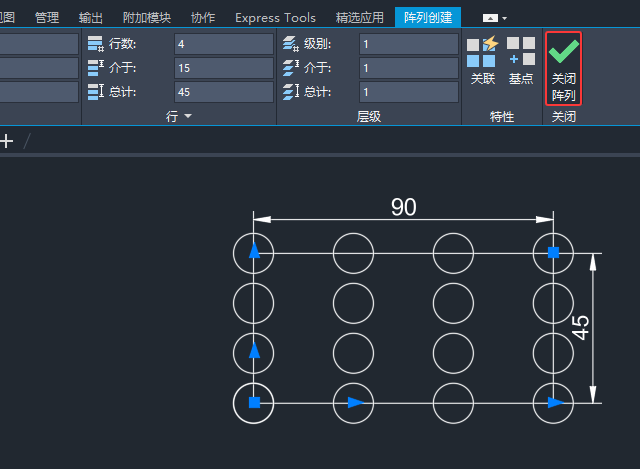This screenshot has height=469, width=640.
Task: Click the square grip at top-right circle
Action: [553, 252]
